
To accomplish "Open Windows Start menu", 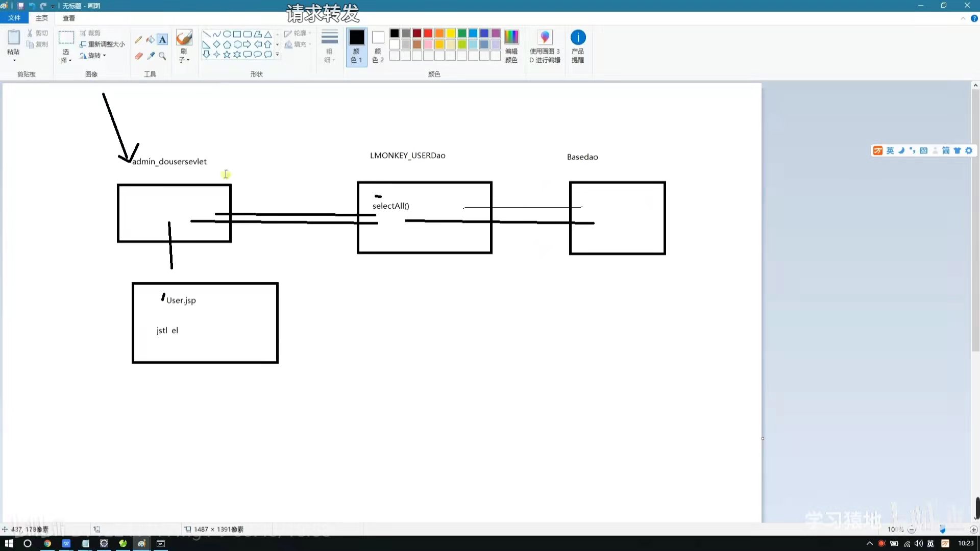I will tap(9, 543).
